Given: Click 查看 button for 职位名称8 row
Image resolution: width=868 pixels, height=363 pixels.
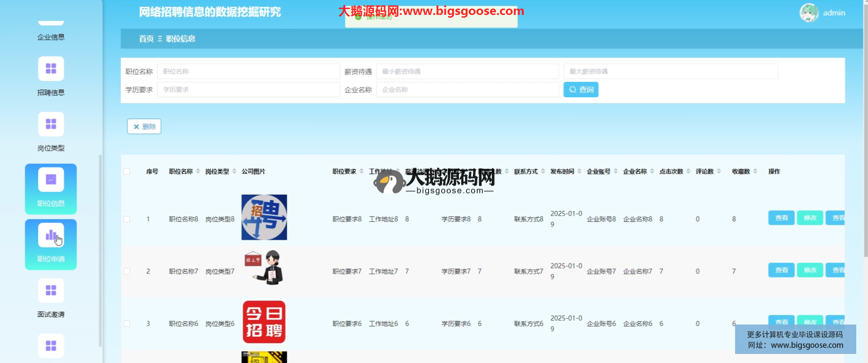Looking at the screenshot, I should [781, 218].
